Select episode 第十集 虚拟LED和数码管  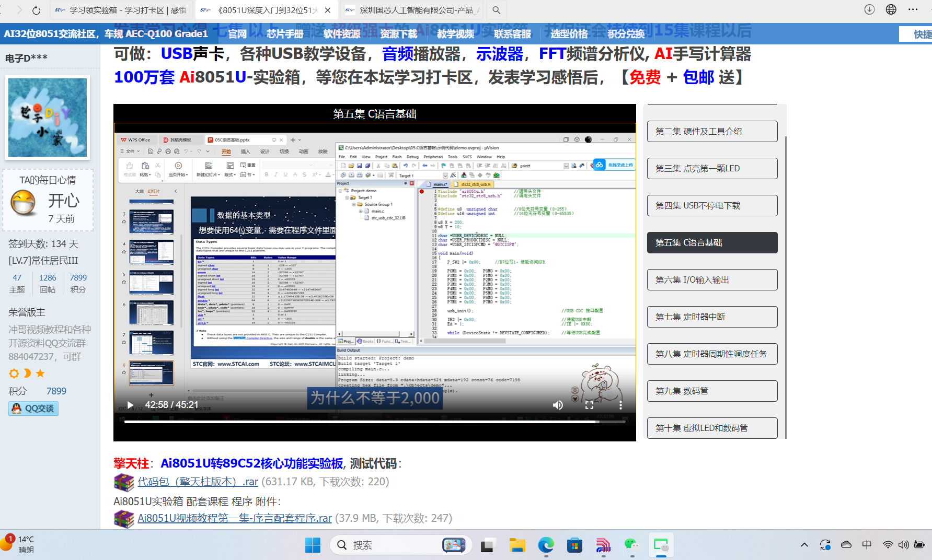click(712, 428)
